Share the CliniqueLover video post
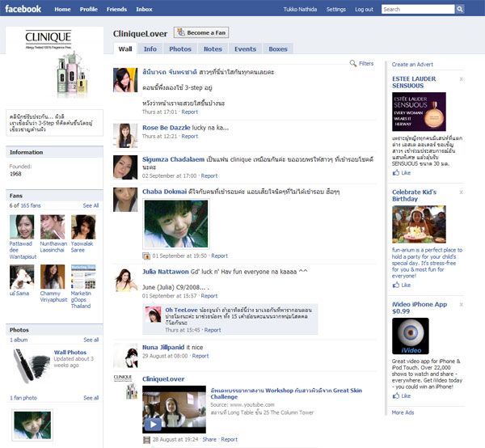 pyautogui.click(x=209, y=439)
